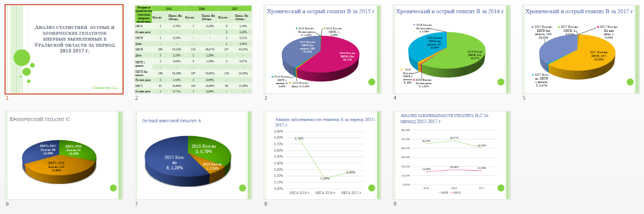This screenshot has width=644, height=214.
Task: Click the 2016 header cell in table slide
Action: click(x=201, y=9)
